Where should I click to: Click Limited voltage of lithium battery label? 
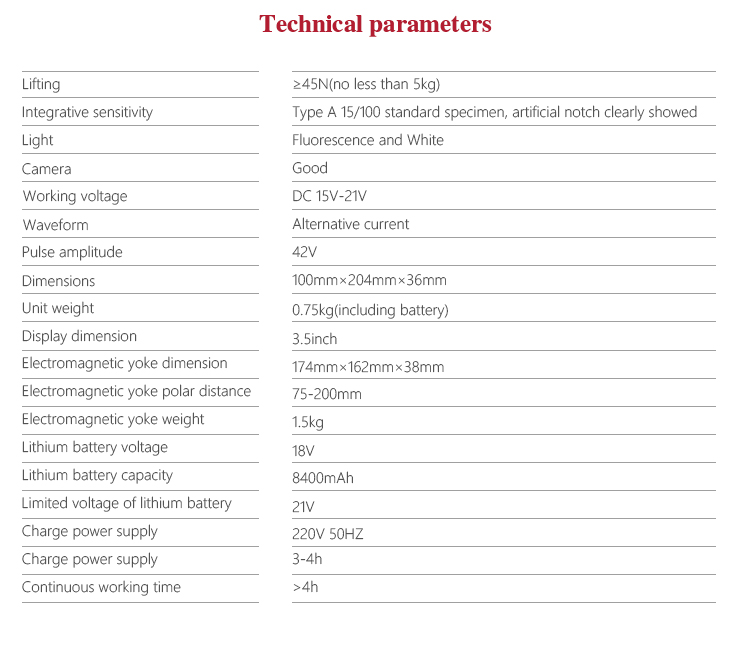point(126,503)
